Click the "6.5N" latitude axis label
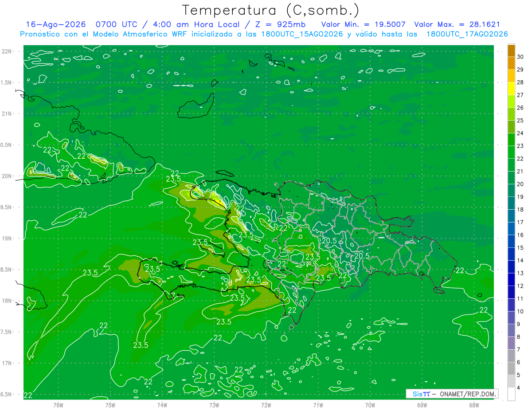This screenshot has height=411, width=532. click(7, 395)
